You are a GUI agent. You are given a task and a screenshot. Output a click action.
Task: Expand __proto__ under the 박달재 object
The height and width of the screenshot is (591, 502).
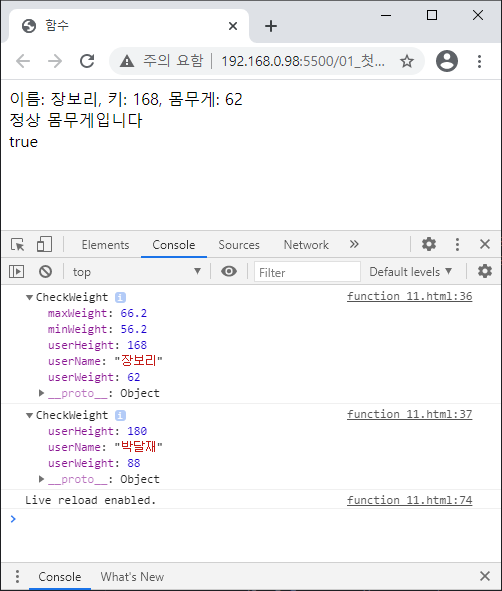pos(41,479)
